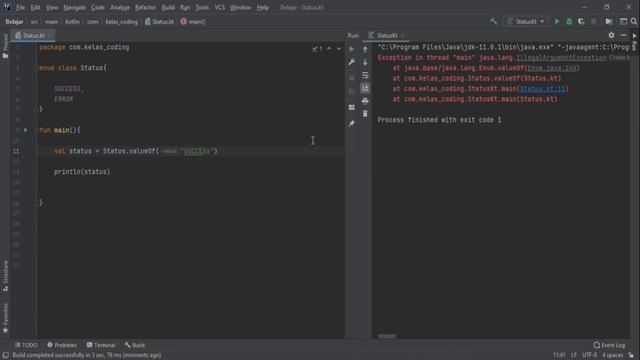Open the Event Log
This screenshot has height=360, width=640.
click(x=609, y=345)
